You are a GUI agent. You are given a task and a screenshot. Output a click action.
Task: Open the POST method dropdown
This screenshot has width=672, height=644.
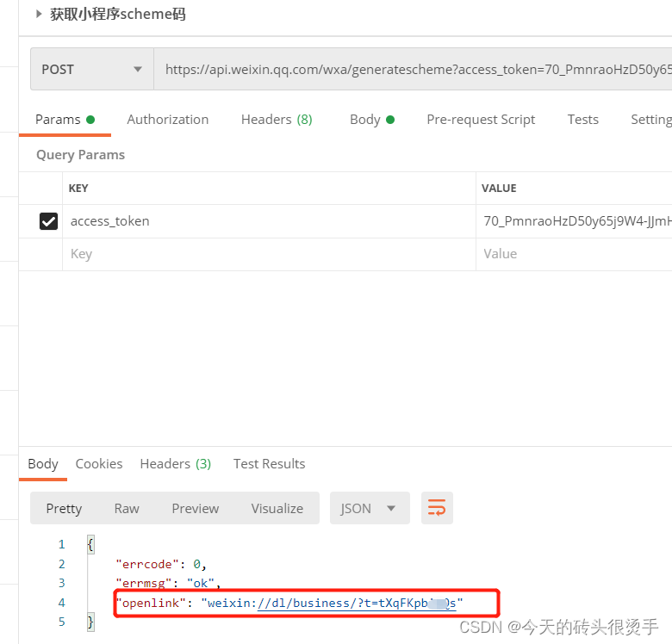pyautogui.click(x=91, y=70)
